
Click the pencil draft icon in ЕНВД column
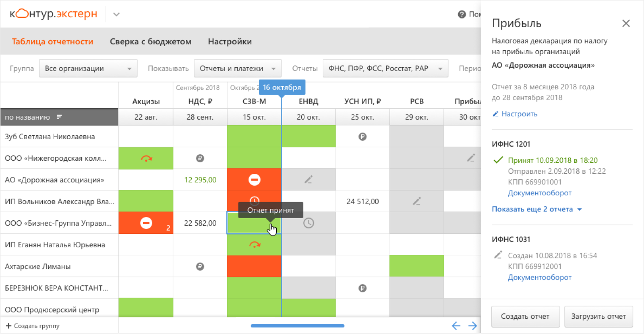tap(308, 180)
